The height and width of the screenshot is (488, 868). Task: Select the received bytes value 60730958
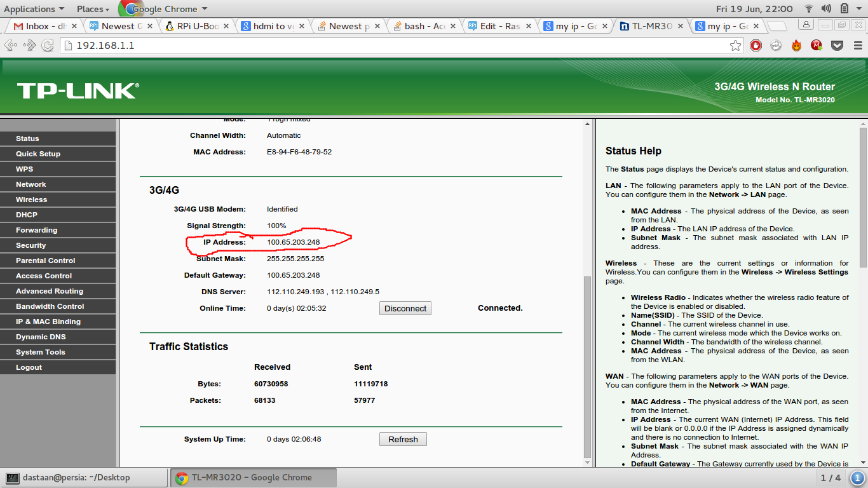271,384
